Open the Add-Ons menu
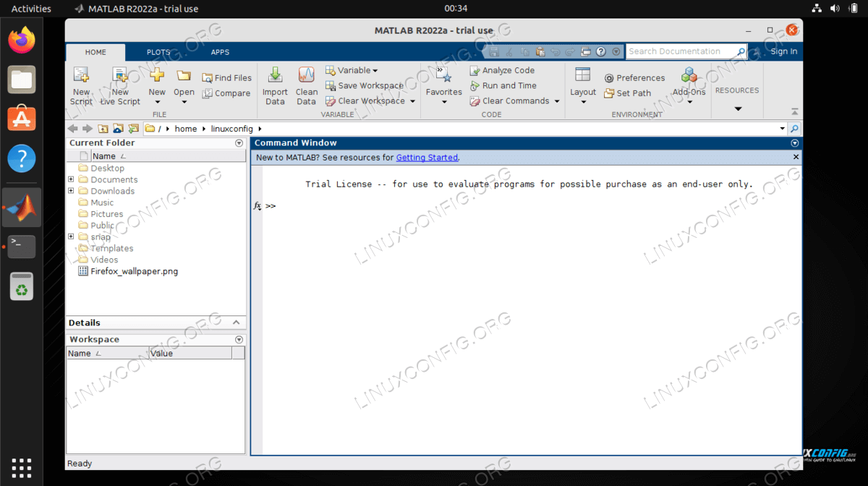The height and width of the screenshot is (486, 868). 689,86
